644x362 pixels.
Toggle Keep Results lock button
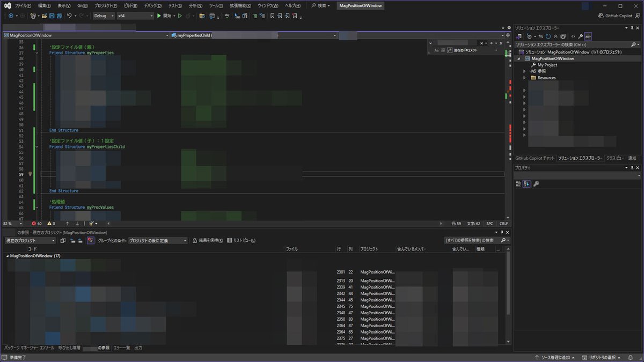(208, 241)
